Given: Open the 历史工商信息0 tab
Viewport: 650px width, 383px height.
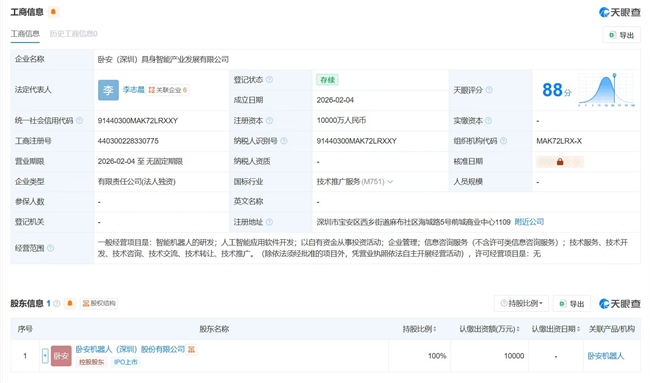Looking at the screenshot, I should [73, 34].
